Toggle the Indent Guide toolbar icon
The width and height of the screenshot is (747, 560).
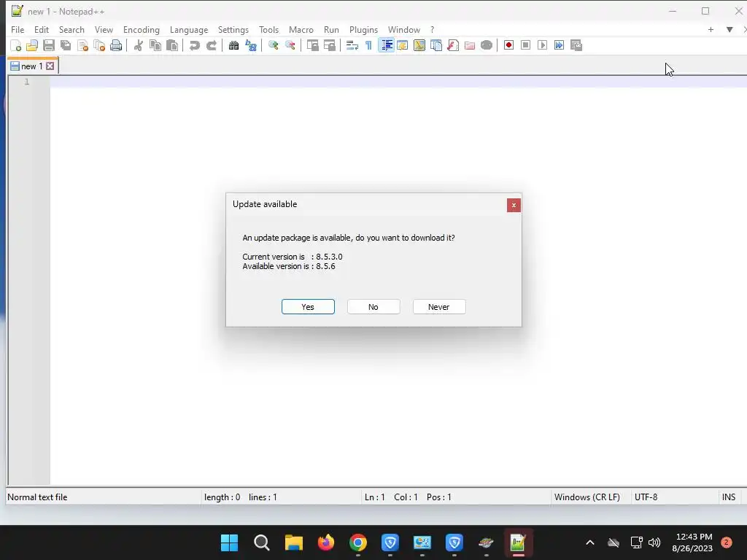[x=386, y=45]
